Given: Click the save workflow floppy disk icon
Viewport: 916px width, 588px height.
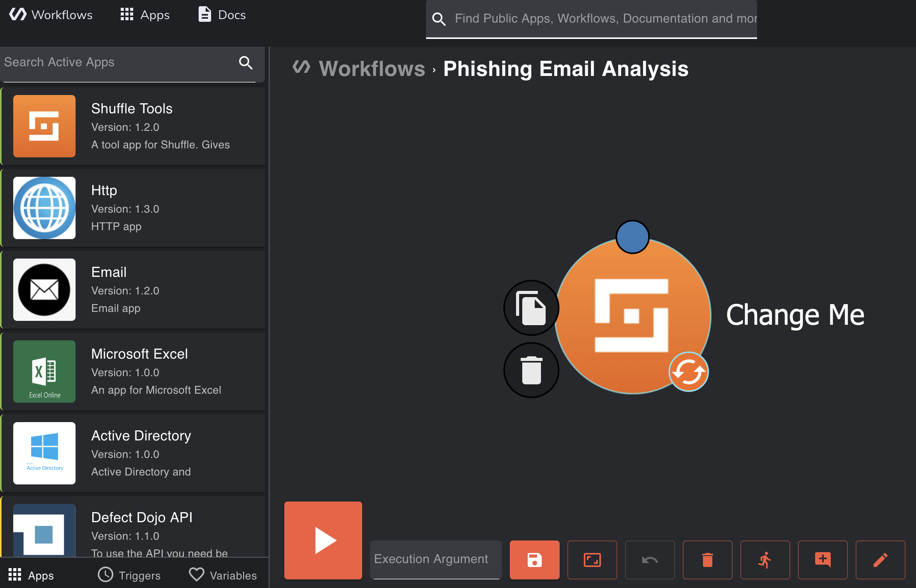Looking at the screenshot, I should [x=534, y=560].
